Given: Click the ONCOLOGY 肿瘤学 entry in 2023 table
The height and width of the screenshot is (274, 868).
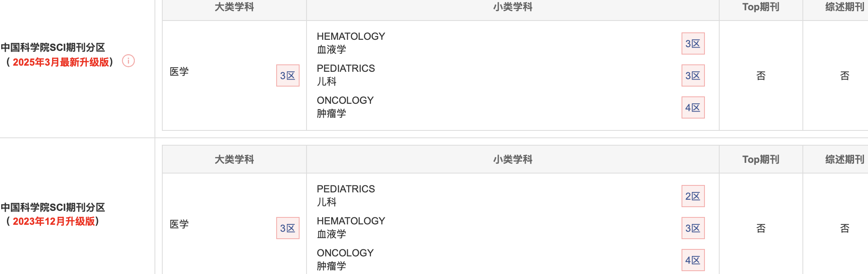Looking at the screenshot, I should point(345,259).
